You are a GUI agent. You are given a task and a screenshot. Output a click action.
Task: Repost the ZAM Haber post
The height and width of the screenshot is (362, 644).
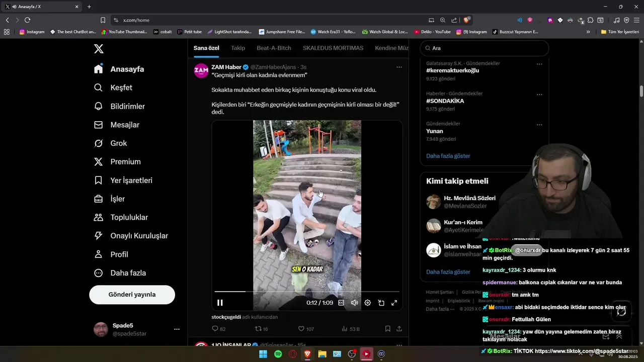pos(262,329)
